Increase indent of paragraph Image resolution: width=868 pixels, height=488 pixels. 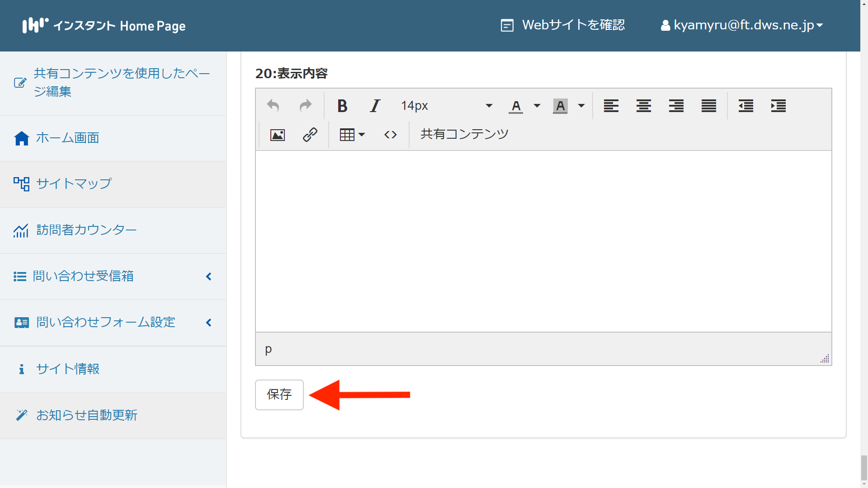tap(778, 106)
